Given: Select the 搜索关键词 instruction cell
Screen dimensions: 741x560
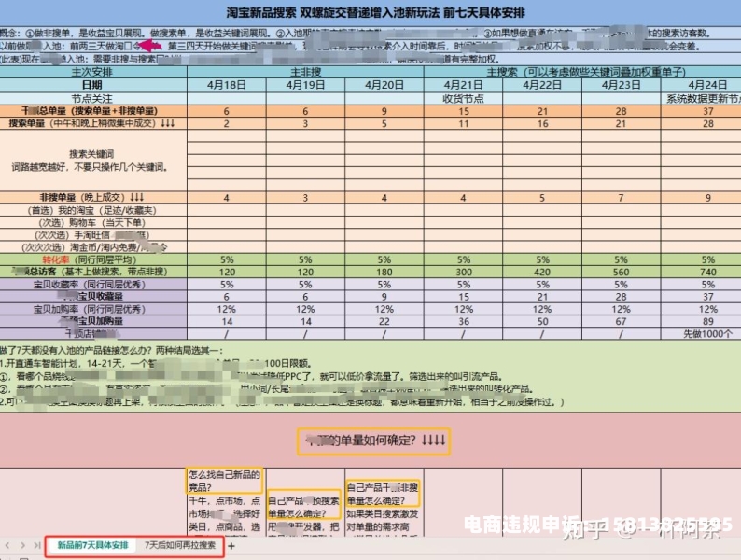Looking at the screenshot, I should click(x=93, y=161).
